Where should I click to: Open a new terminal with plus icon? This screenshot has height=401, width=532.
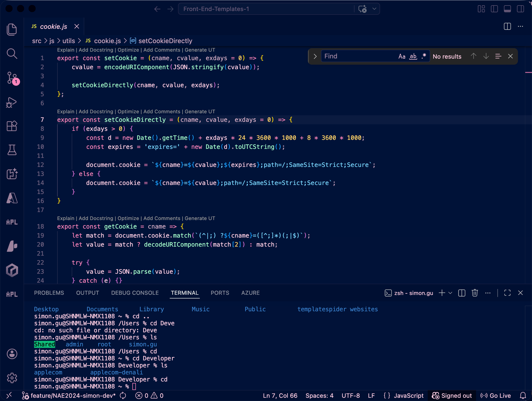pos(442,293)
